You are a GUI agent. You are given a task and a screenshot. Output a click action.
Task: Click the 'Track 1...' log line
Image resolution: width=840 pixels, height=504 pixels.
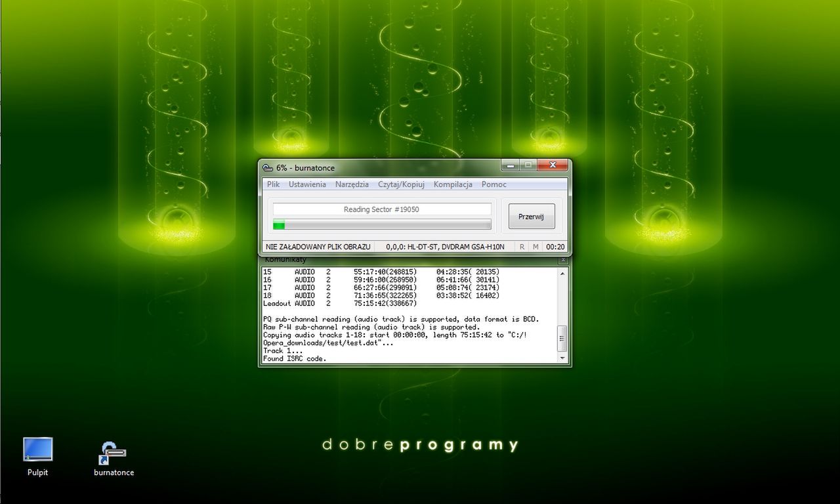283,350
